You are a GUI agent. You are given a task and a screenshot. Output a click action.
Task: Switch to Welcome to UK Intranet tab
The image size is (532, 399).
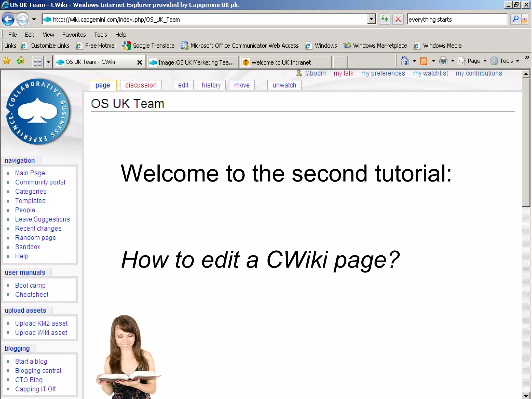(281, 62)
